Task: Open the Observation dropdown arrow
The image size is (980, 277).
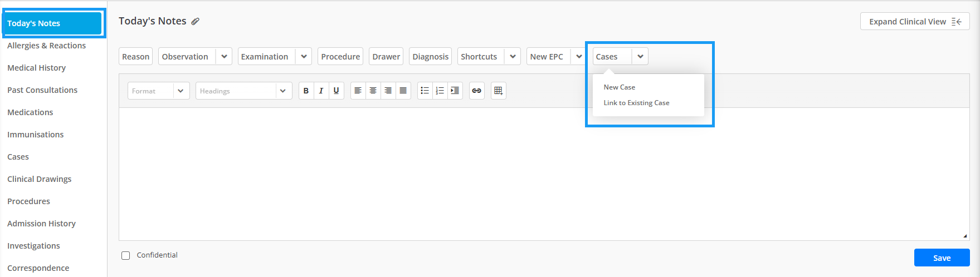Action: pyautogui.click(x=224, y=56)
